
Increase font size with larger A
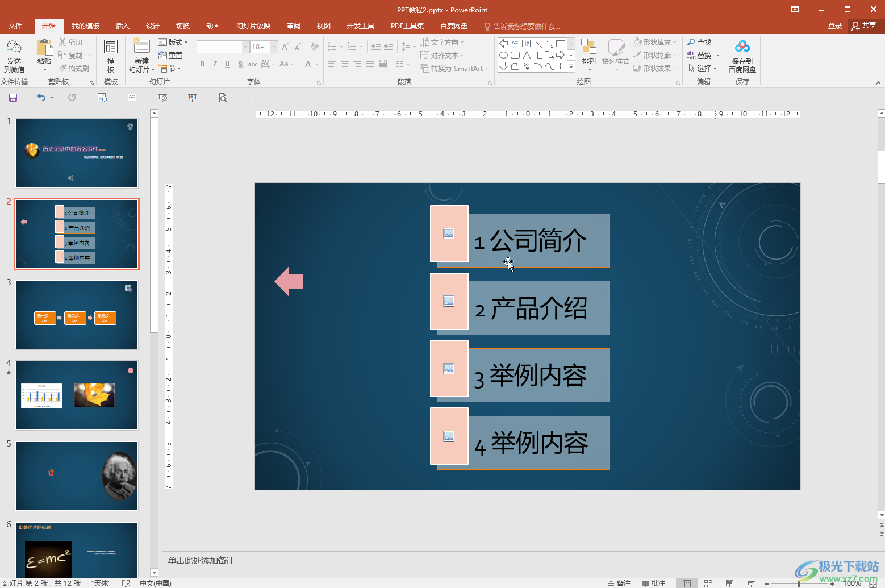point(285,47)
